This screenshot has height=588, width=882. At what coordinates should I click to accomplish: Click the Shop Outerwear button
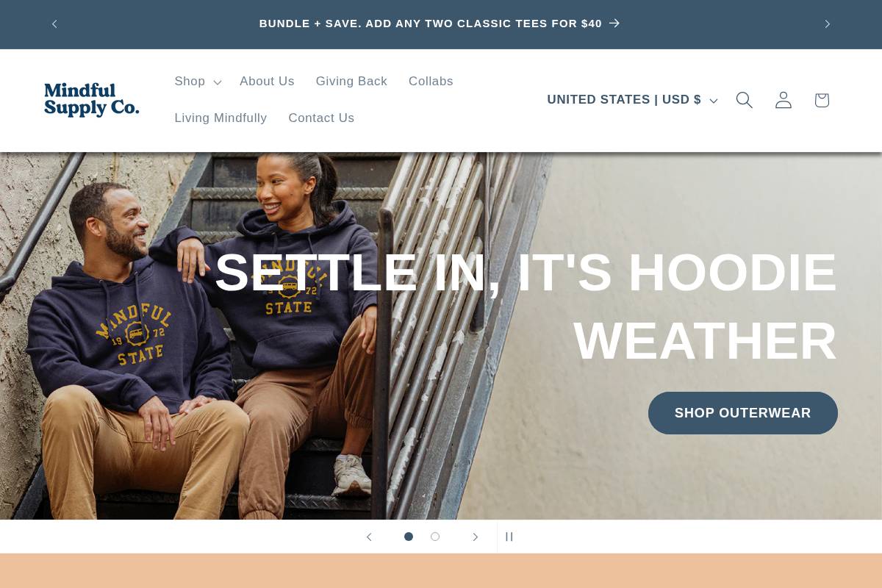coord(743,413)
